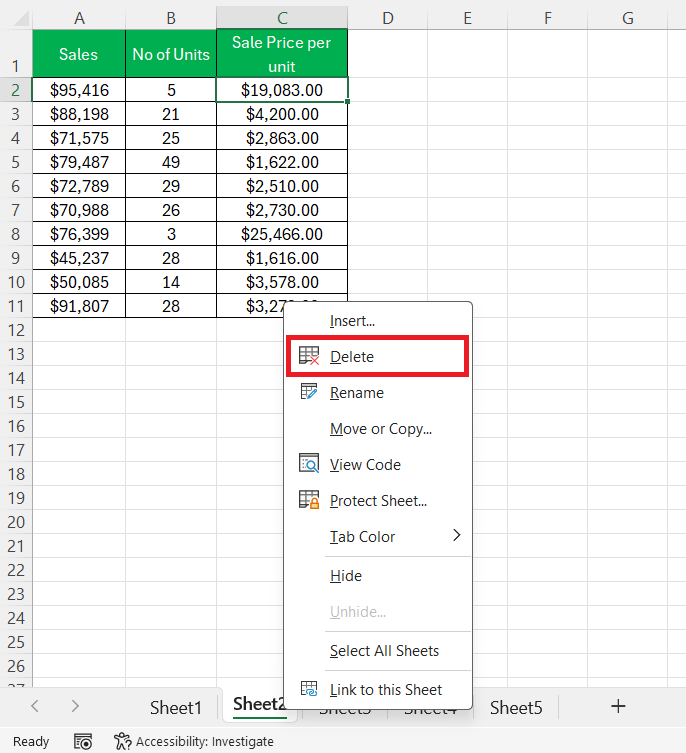Switch to the Sheet5 tab

tap(516, 707)
